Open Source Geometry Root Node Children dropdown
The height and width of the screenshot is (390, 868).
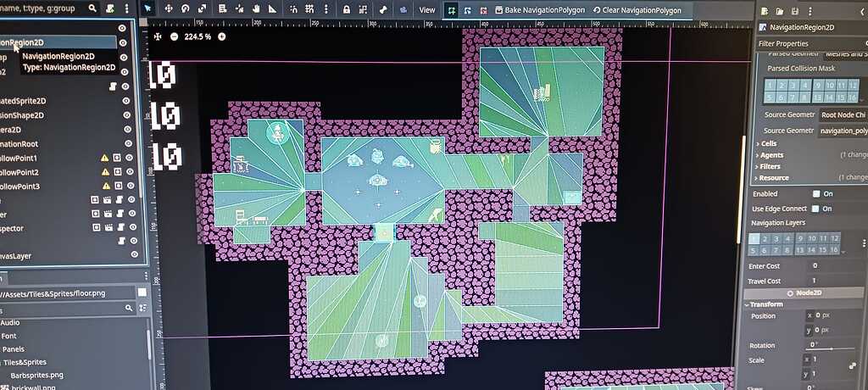tap(843, 115)
